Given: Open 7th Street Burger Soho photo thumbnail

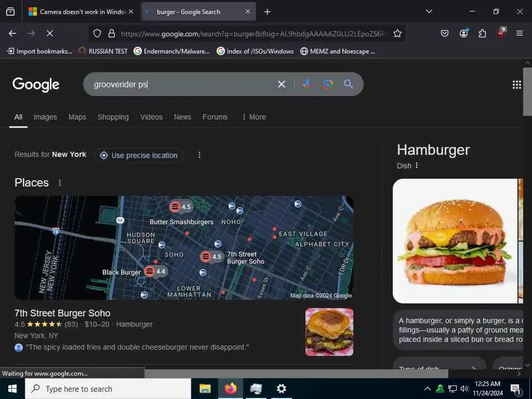Looking at the screenshot, I should 329,332.
